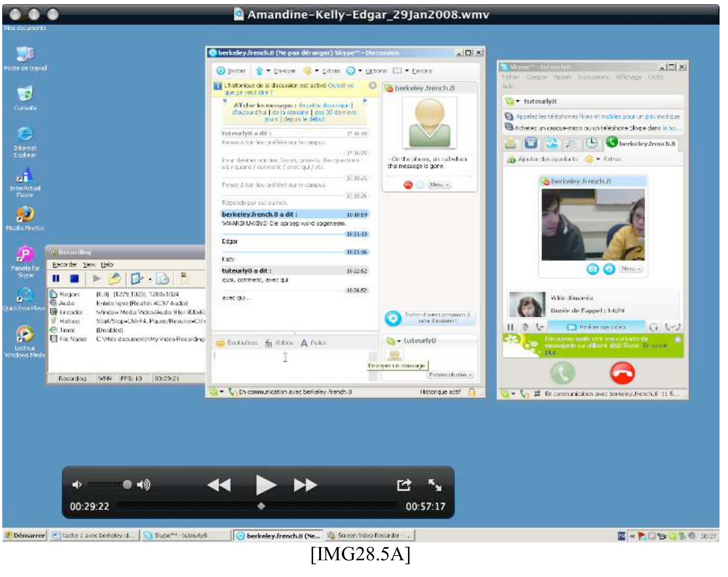Pause the screen recording
The image size is (728, 577).
pos(56,278)
